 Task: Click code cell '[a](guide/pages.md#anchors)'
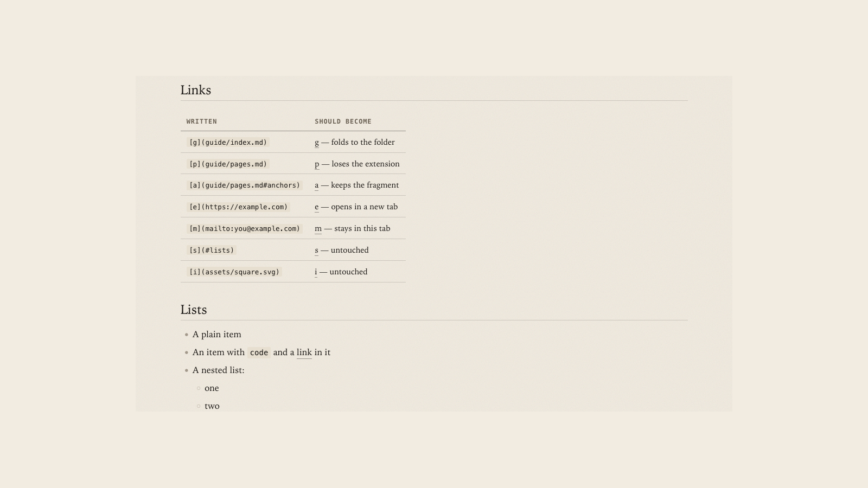[x=245, y=185]
